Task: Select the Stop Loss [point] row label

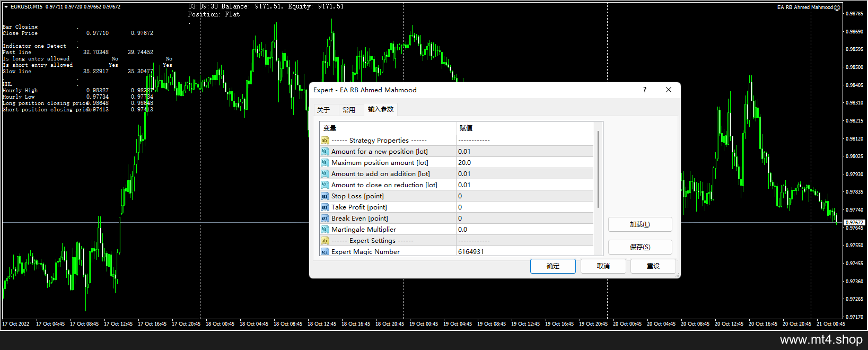Action: 357,196
